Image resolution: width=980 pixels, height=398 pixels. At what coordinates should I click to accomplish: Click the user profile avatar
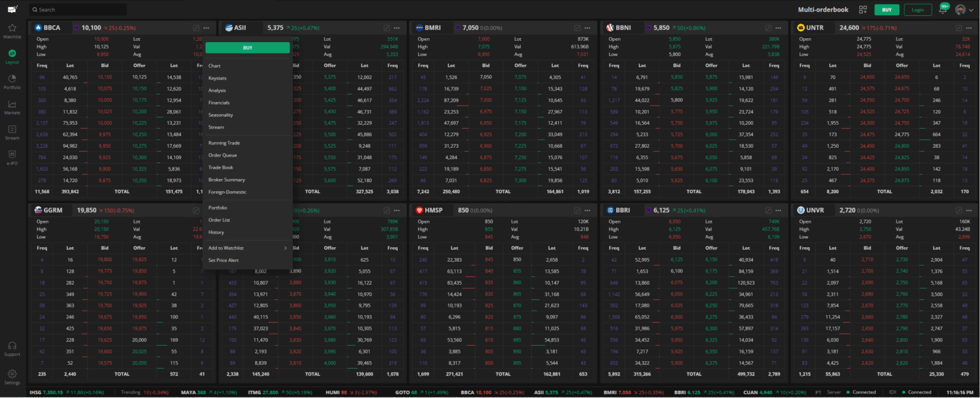[960, 10]
